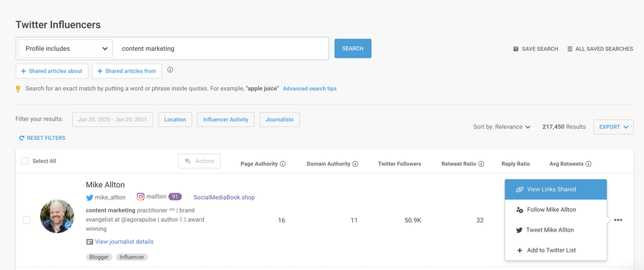Click Mike Allton's profile photo

click(x=57, y=217)
